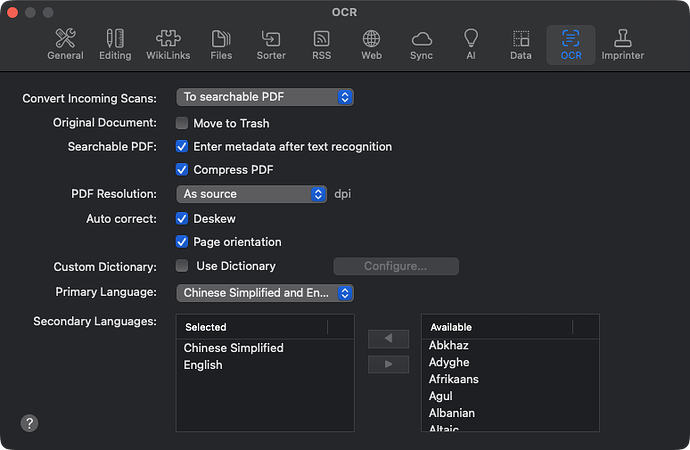Select Afrikaans in the Available list
This screenshot has width=690, height=450.
click(453, 379)
